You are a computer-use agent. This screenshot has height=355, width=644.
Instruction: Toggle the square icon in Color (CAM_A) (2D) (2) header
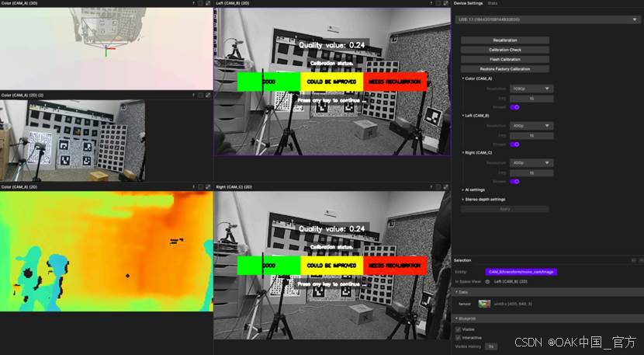[200, 95]
